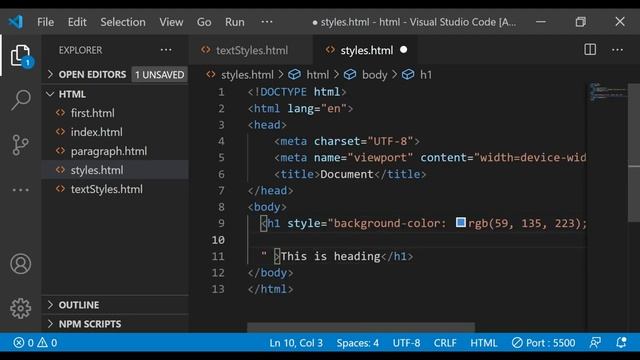640x360 pixels.
Task: Click the 1 UNSAVED badge
Action: click(160, 75)
